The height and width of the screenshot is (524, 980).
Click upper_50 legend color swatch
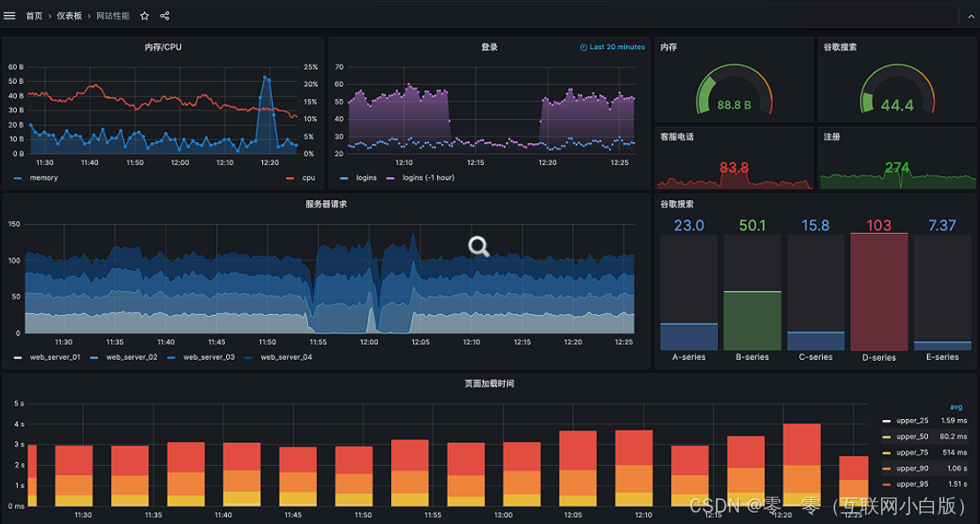(886, 437)
